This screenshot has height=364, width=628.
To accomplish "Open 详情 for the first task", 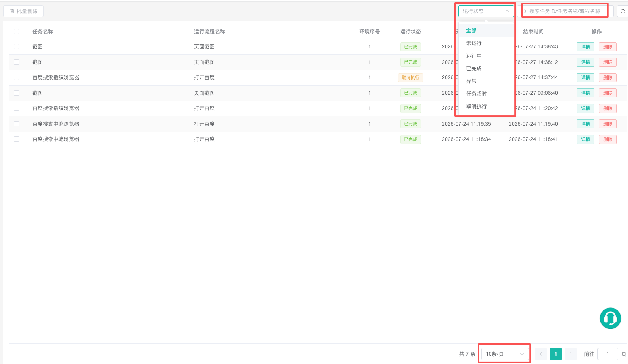I will click(585, 47).
